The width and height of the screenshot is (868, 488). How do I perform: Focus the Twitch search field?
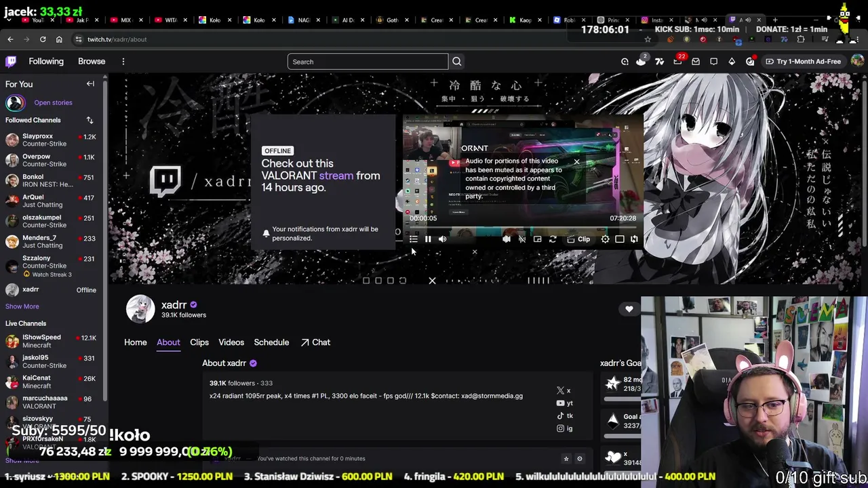point(368,62)
